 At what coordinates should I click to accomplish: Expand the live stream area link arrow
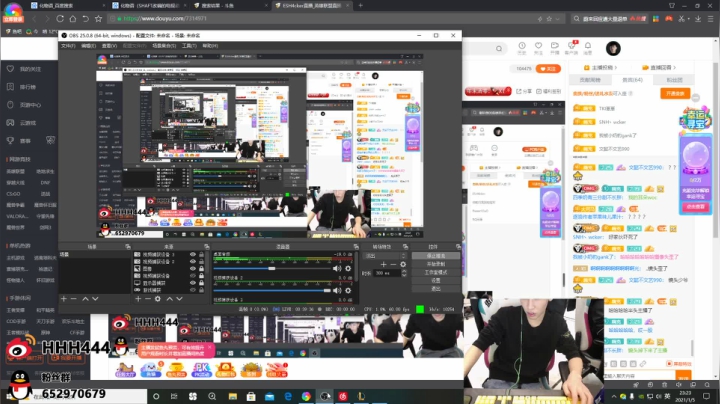pos(674,67)
